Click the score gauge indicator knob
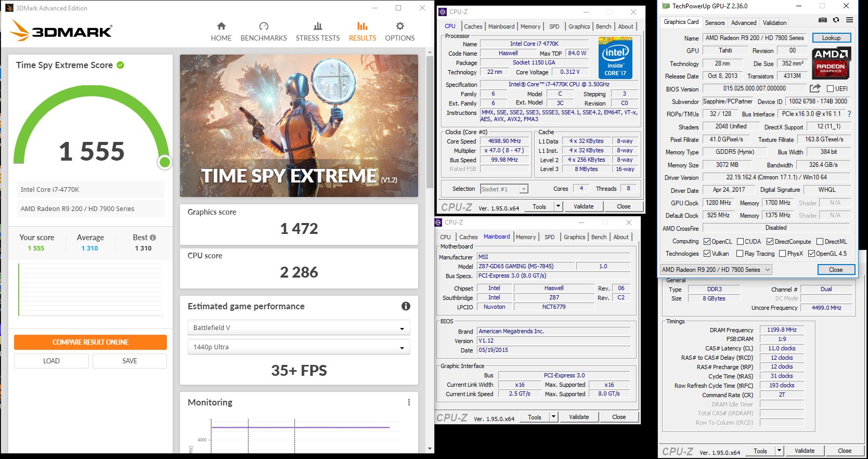The image size is (868, 459). tap(165, 162)
